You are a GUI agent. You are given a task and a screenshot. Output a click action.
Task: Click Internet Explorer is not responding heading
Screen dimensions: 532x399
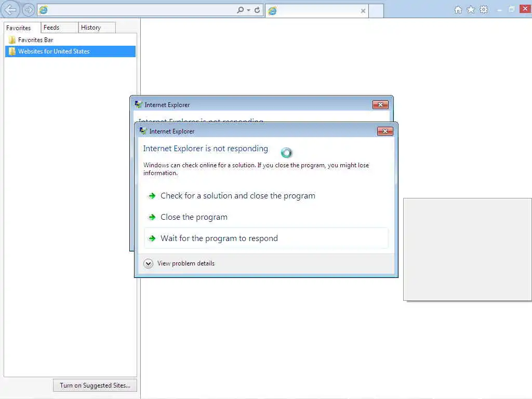click(206, 149)
